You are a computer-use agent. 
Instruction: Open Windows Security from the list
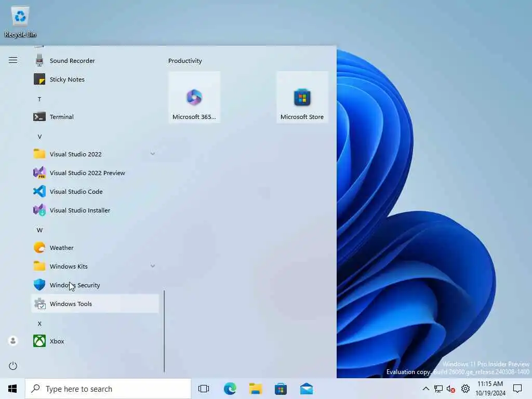click(x=95, y=285)
